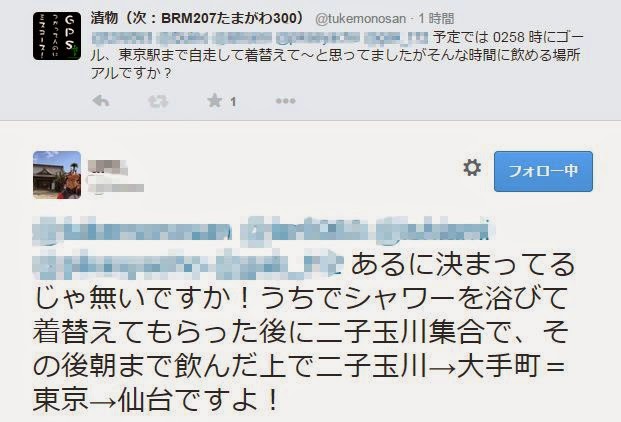Open the building photo avatar profile

coord(57,175)
